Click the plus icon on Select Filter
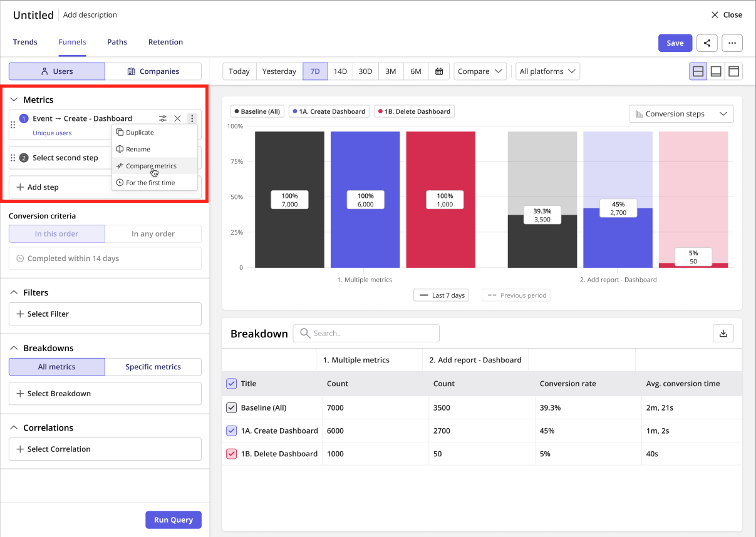This screenshot has height=537, width=756. tap(20, 314)
